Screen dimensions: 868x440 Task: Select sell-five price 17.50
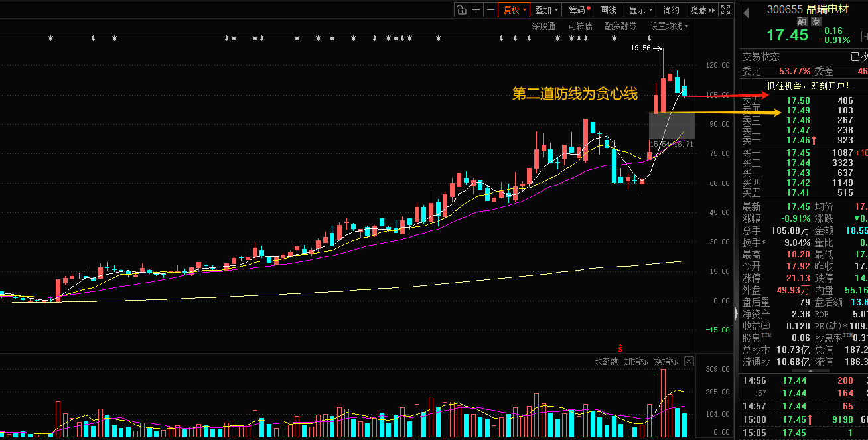[x=797, y=100]
